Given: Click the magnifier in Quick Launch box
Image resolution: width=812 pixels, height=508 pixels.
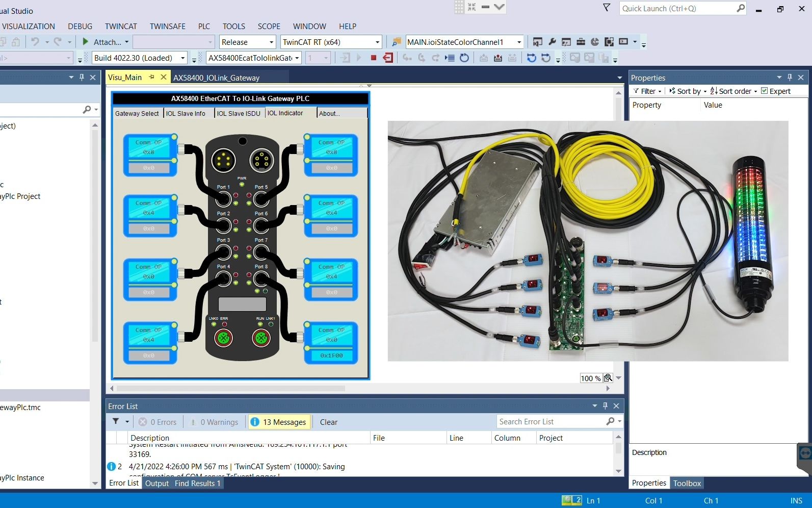Looking at the screenshot, I should (741, 8).
